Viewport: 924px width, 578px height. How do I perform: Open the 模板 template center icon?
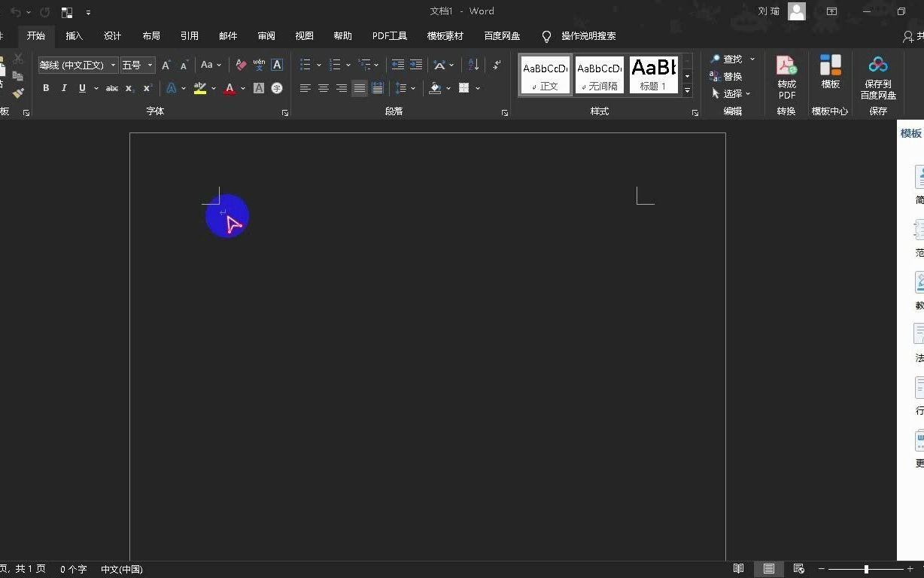(831, 72)
